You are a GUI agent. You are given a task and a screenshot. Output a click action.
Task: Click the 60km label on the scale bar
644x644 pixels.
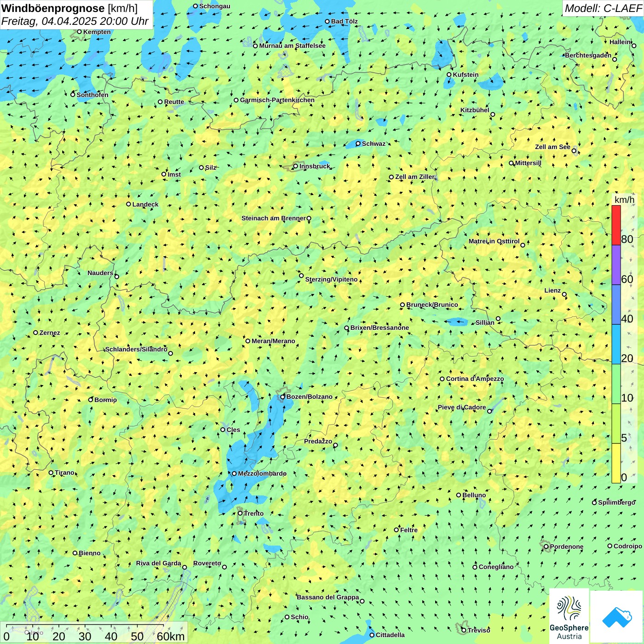tap(171, 636)
